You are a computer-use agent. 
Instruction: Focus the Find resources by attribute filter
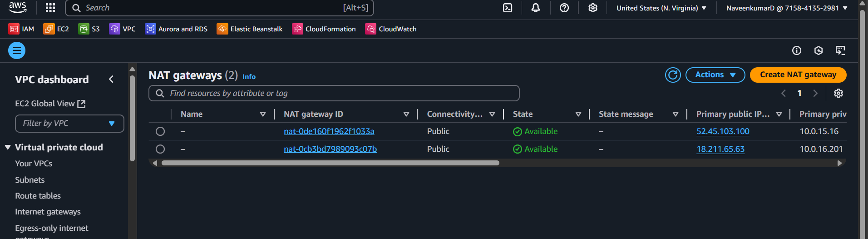pyautogui.click(x=334, y=93)
